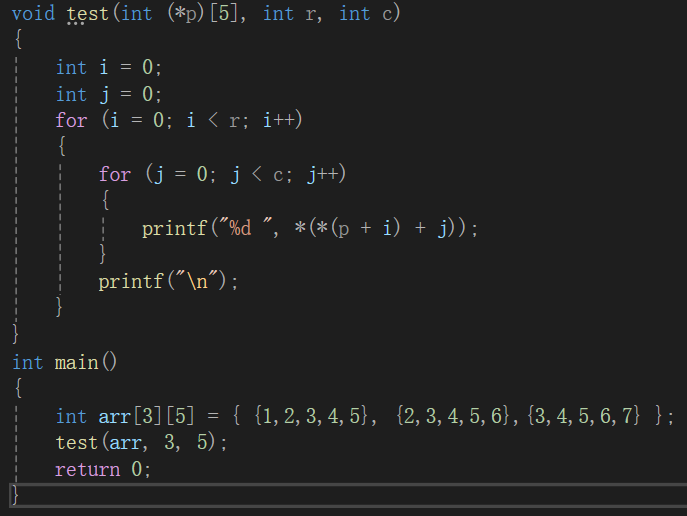Viewport: 687px width, 516px height.
Task: Click the 'int j = 0;' declaration line
Action: [109, 95]
